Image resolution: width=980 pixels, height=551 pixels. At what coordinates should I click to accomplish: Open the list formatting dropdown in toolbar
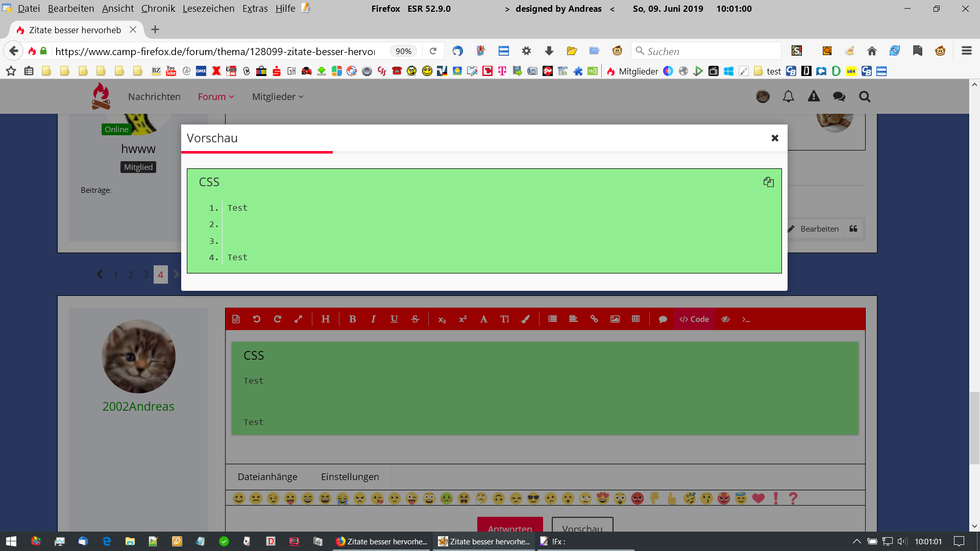[552, 319]
